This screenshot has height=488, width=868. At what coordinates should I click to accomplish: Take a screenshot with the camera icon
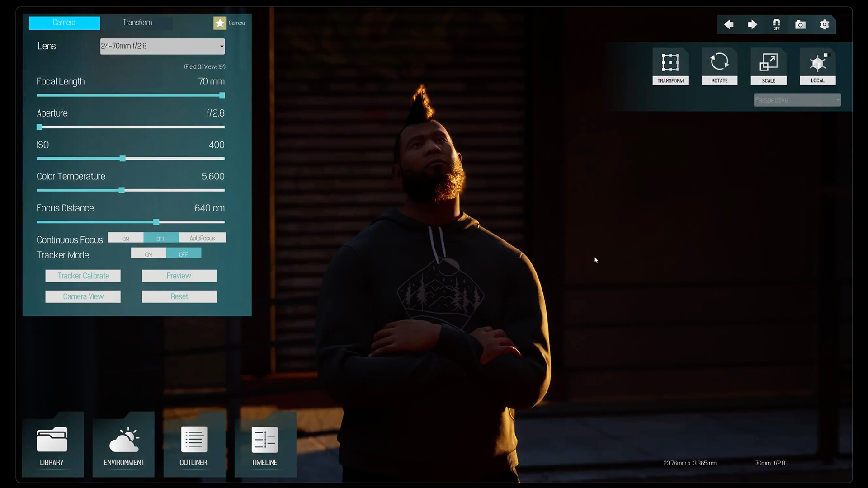point(800,25)
